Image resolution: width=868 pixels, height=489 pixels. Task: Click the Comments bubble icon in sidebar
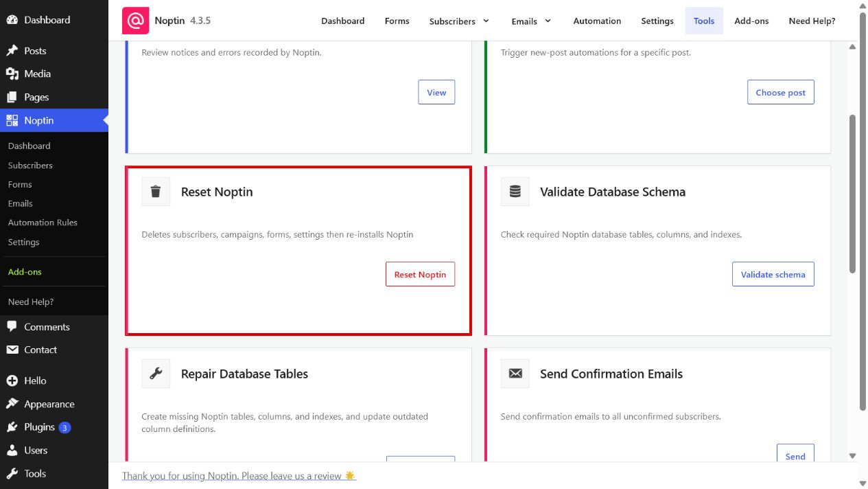pos(12,327)
